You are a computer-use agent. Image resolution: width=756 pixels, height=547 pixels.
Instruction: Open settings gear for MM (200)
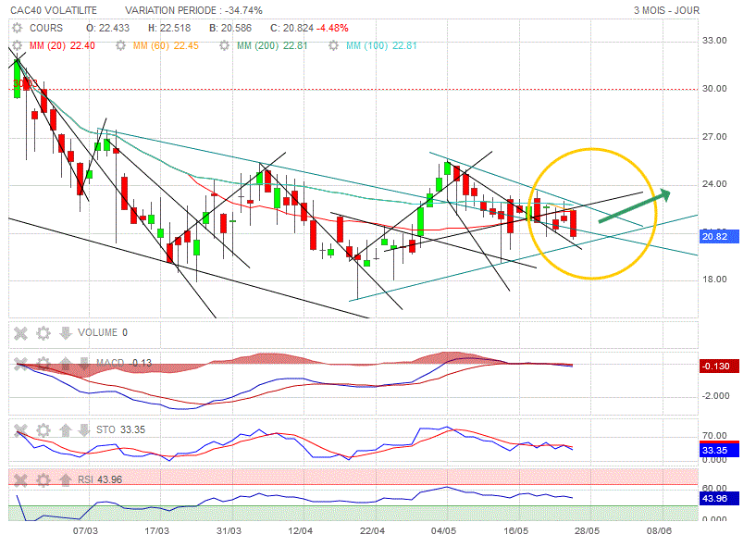[x=224, y=46]
